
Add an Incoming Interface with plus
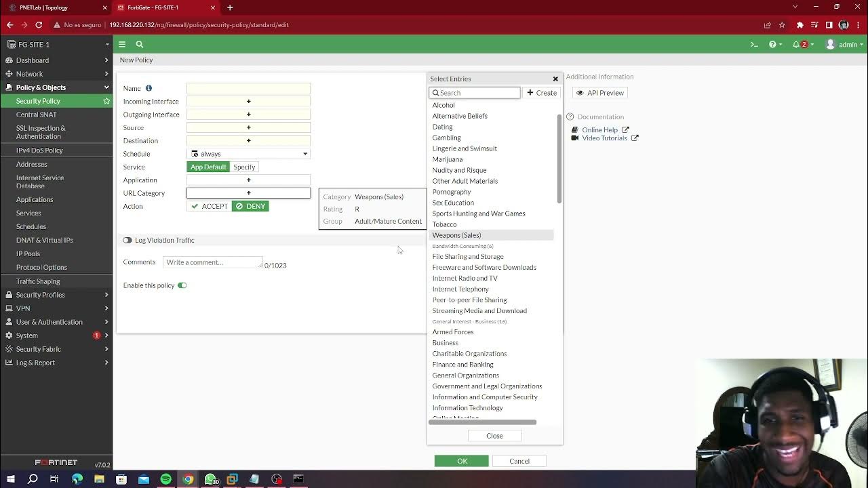[x=248, y=101]
